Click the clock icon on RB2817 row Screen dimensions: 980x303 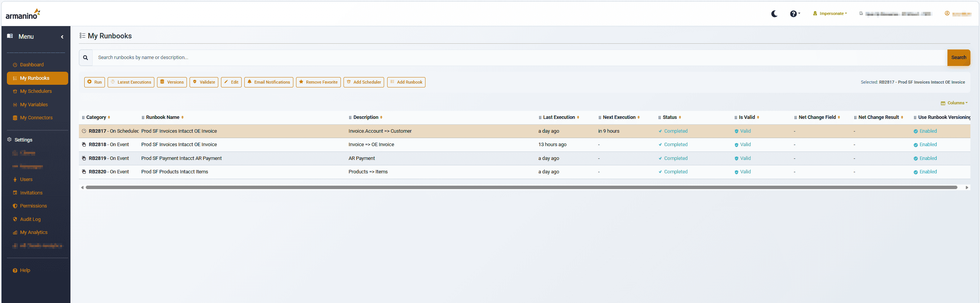pos(84,131)
